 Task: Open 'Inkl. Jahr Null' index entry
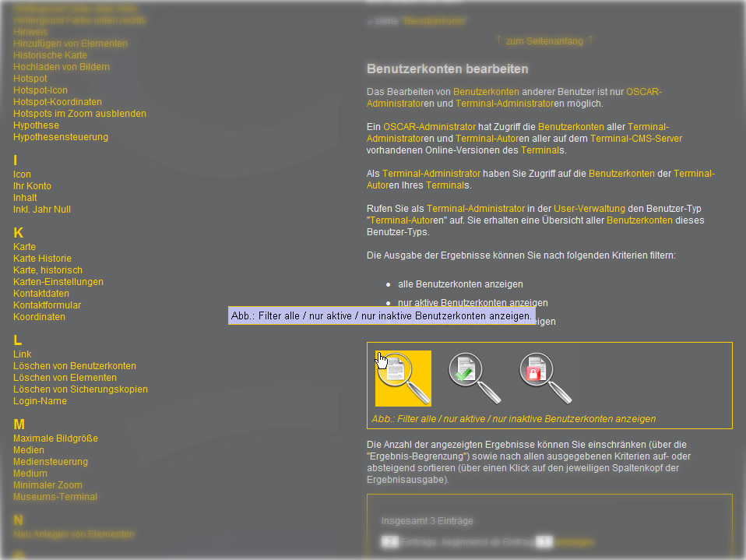[41, 210]
